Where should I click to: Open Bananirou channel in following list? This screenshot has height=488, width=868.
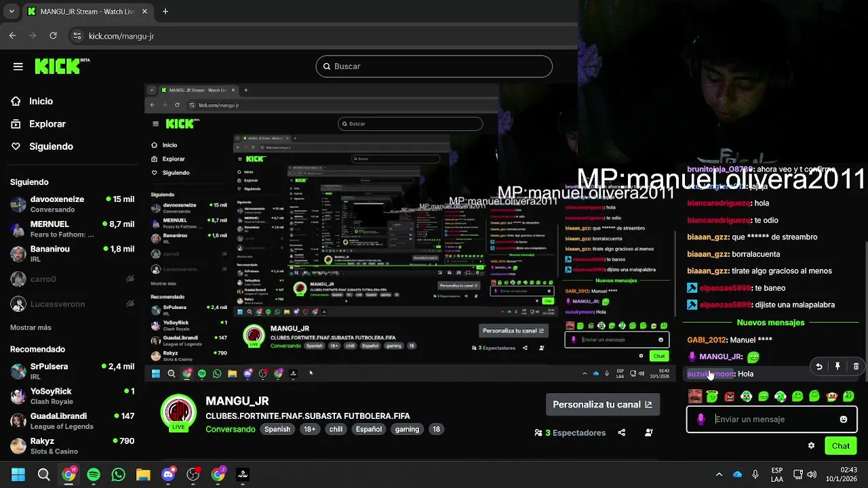pyautogui.click(x=72, y=253)
